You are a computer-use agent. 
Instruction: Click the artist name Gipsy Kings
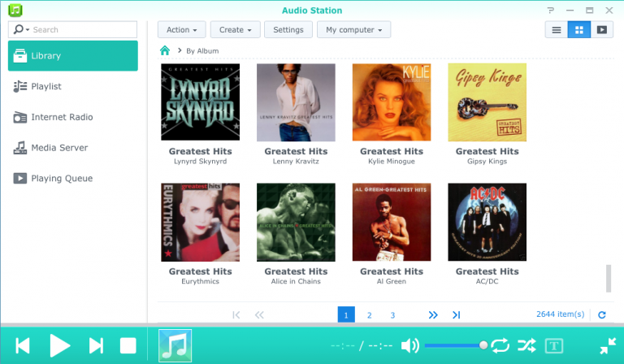point(487,162)
